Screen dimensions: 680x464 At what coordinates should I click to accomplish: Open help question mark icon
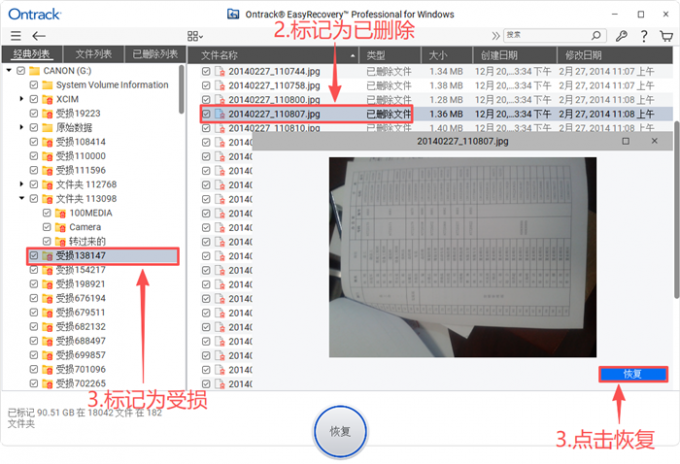[644, 36]
